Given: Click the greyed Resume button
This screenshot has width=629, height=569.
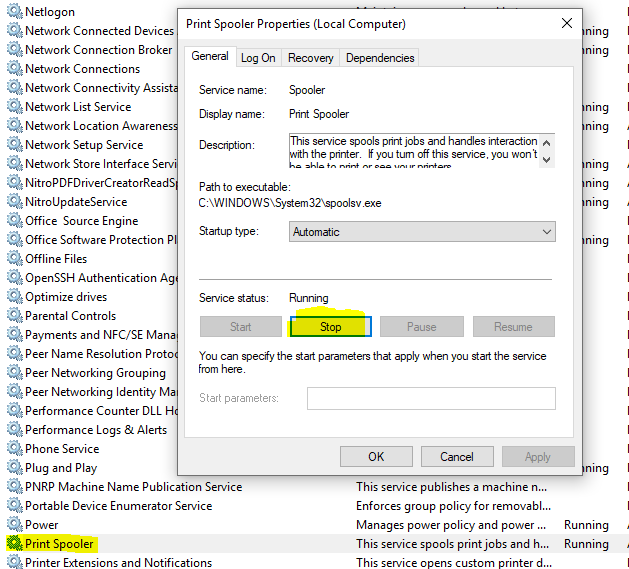Looking at the screenshot, I should (x=513, y=327).
